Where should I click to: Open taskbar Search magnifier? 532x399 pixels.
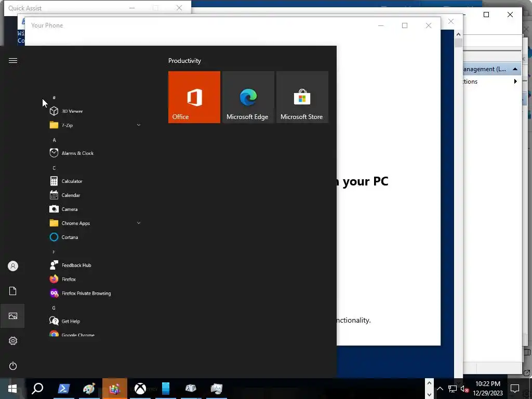(x=37, y=389)
